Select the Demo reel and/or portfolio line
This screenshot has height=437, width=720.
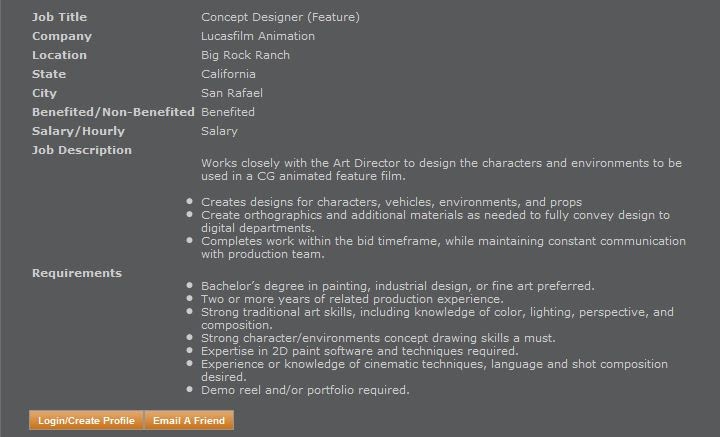point(305,390)
